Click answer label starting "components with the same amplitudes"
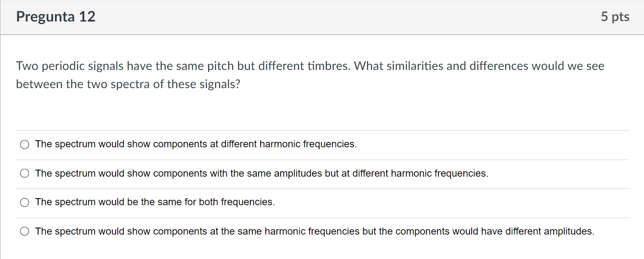Image resolution: width=644 pixels, height=259 pixels. click(261, 173)
